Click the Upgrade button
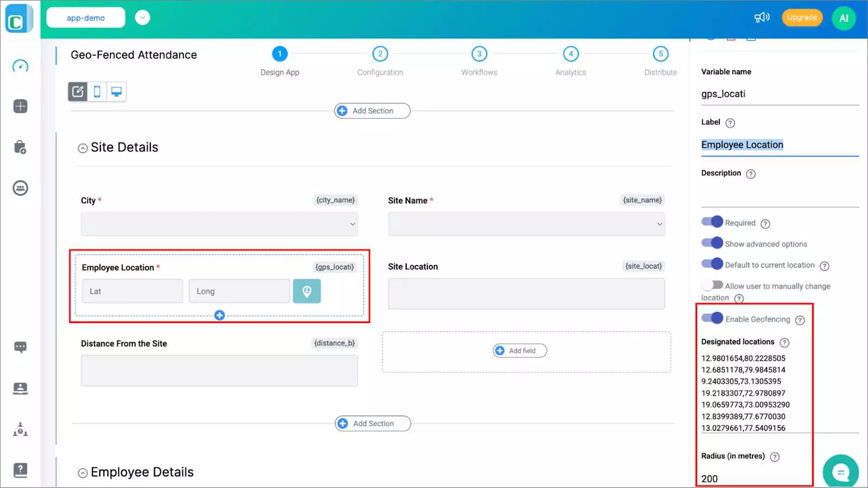The image size is (868, 488). [x=802, y=17]
